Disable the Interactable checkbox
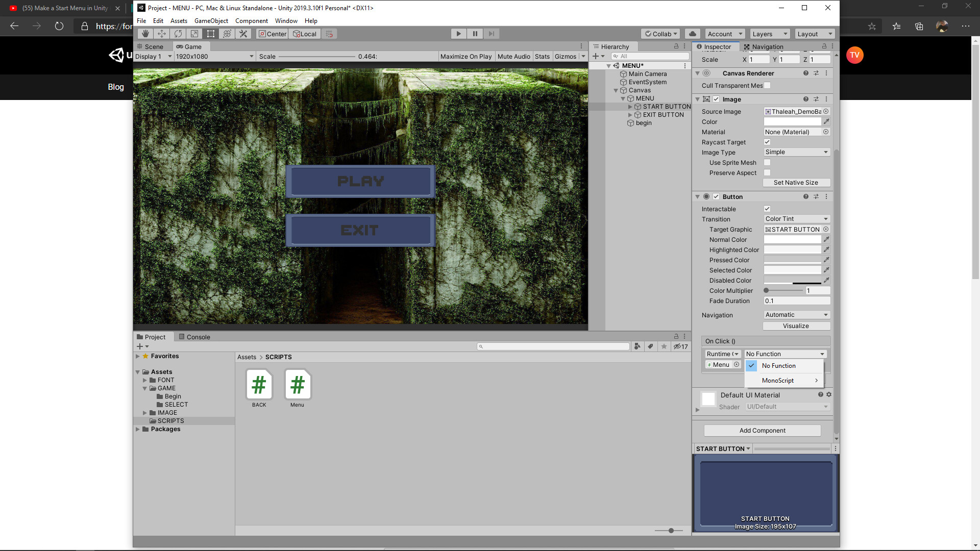Image resolution: width=980 pixels, height=551 pixels. [x=767, y=209]
